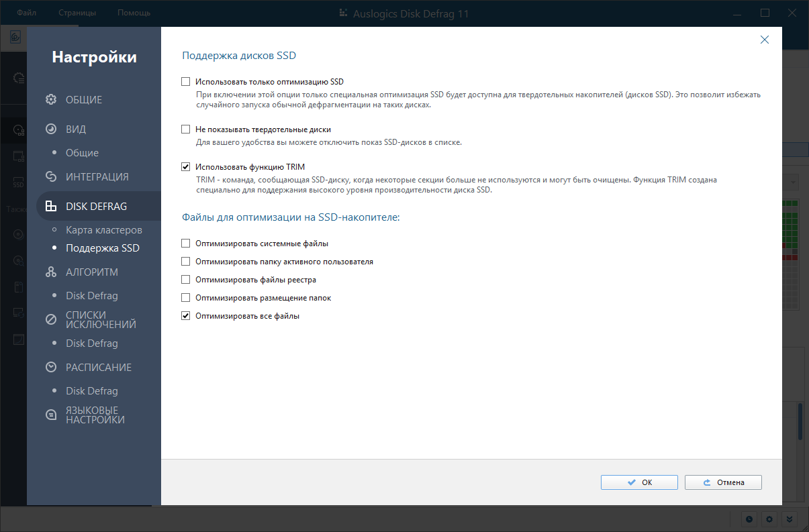Click the double-chevron icon in status bar
809x532 pixels.
[790, 519]
